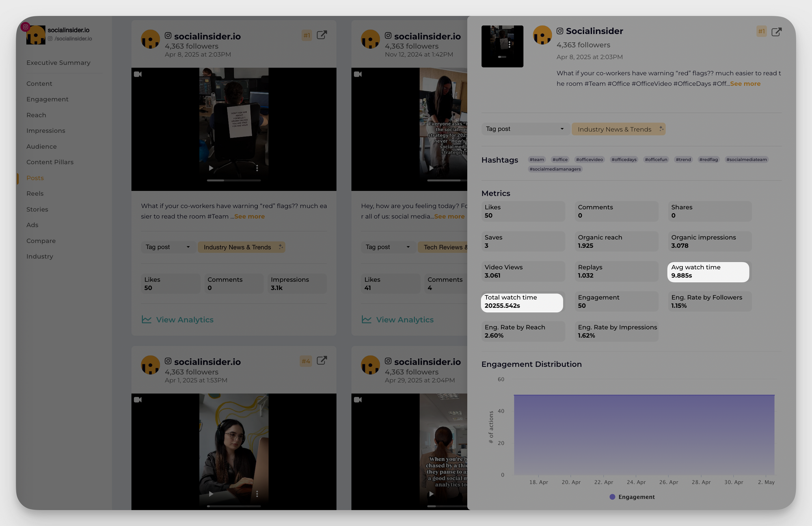The image size is (812, 526).
Task: Open Compare section in sidebar
Action: 41,241
